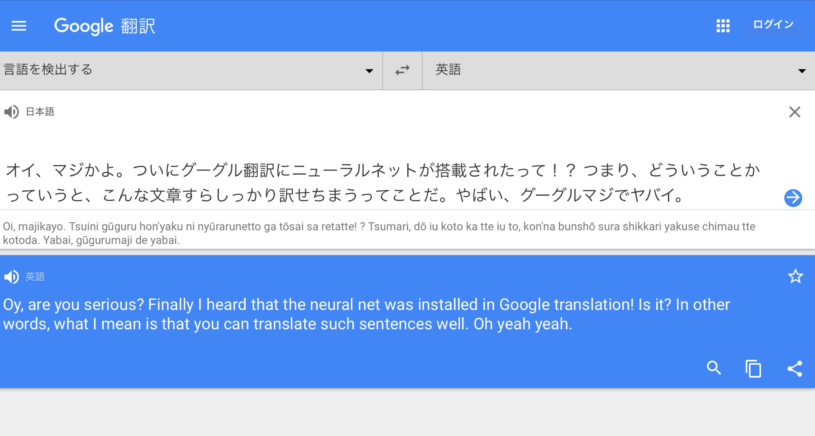Expand the target language dropdown 英語
The image size is (815, 436).
point(619,70)
